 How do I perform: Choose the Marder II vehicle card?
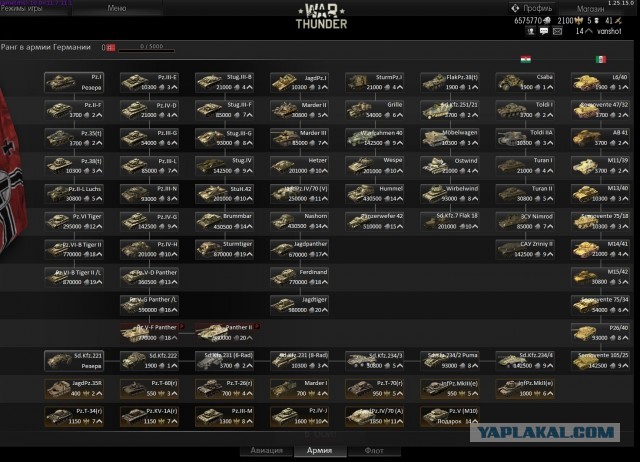point(299,110)
